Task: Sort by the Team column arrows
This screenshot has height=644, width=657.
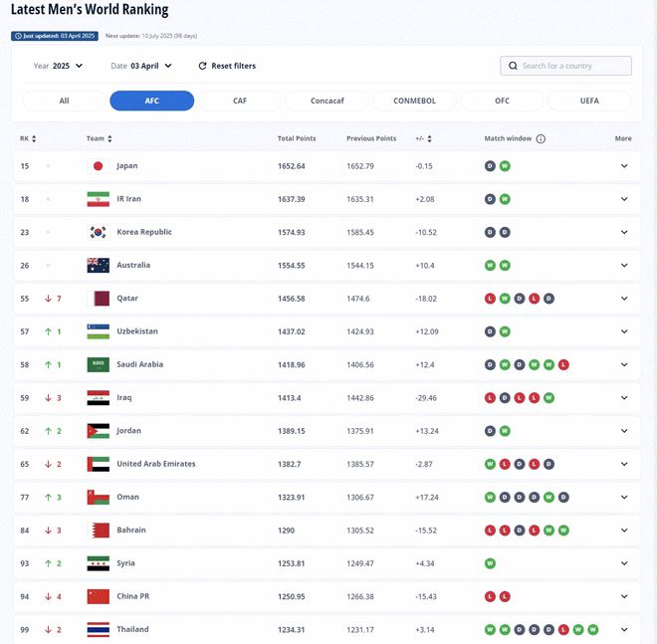Action: pyautogui.click(x=109, y=139)
